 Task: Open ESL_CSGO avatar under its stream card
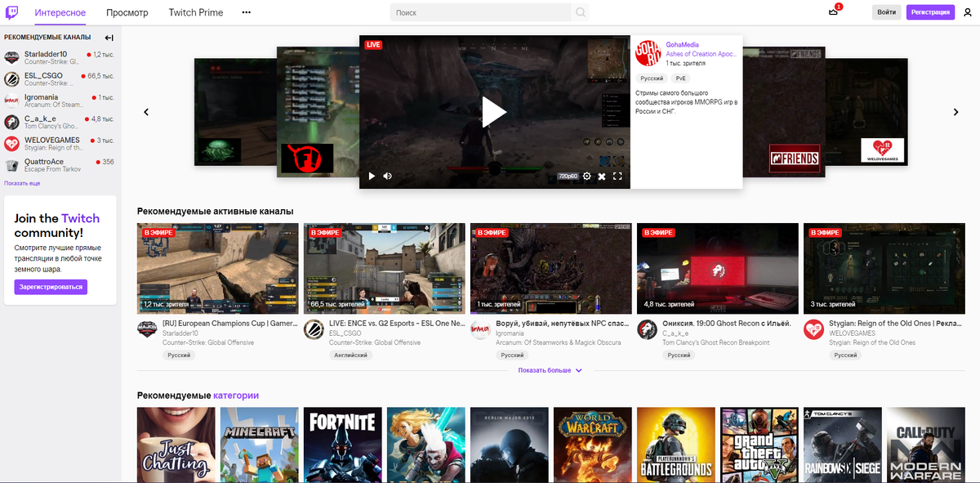click(314, 329)
